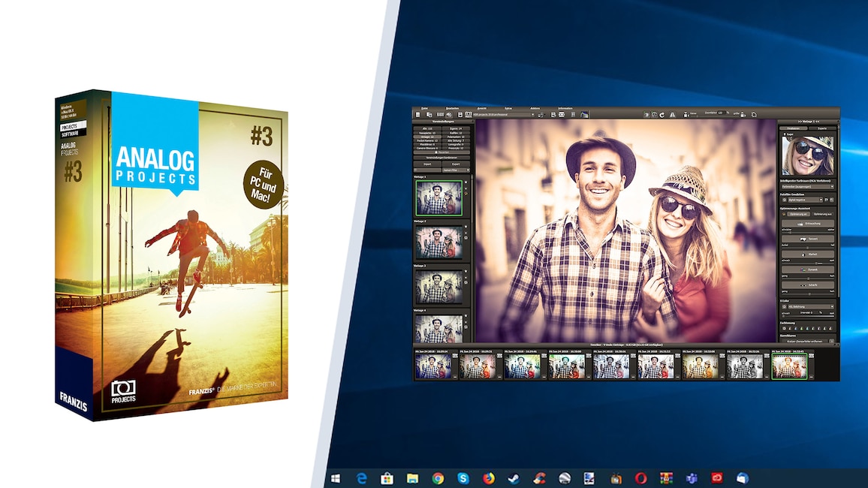Click the last toolbar icon right of zoom
Viewport: 868px width, 488px height.
754,115
